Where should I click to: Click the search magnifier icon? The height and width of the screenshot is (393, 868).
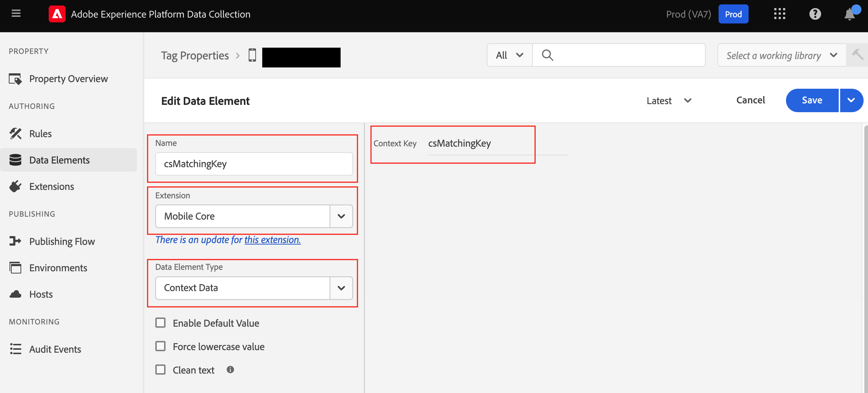(x=548, y=55)
